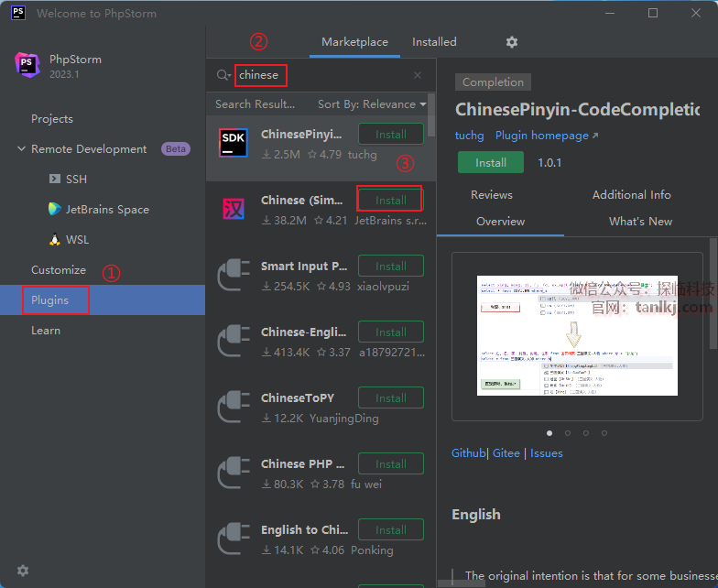
Task: Select the second screenshot carousel dot
Action: (x=568, y=432)
